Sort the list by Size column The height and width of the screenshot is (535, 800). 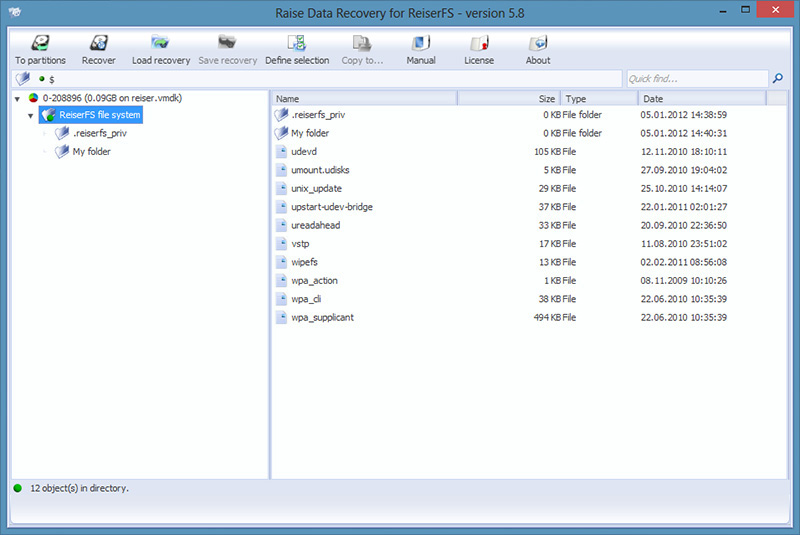click(509, 98)
